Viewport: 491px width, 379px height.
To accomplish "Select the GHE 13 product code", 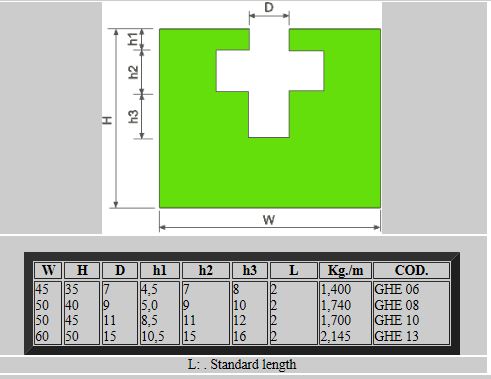I will pyautogui.click(x=397, y=336).
